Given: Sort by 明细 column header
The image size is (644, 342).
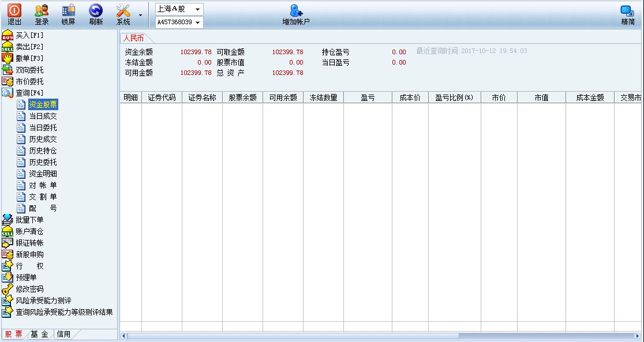Looking at the screenshot, I should [x=130, y=97].
